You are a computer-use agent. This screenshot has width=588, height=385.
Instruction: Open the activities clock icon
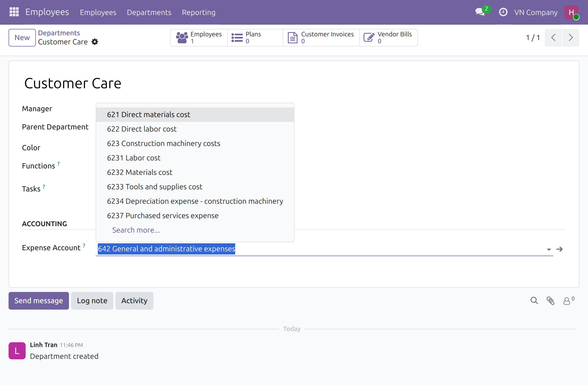point(503,12)
